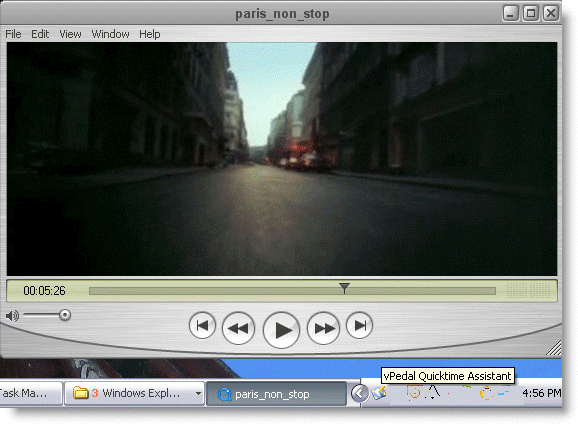Image resolution: width=578 pixels, height=424 pixels.
Task: Open the Window menu
Action: tap(110, 34)
